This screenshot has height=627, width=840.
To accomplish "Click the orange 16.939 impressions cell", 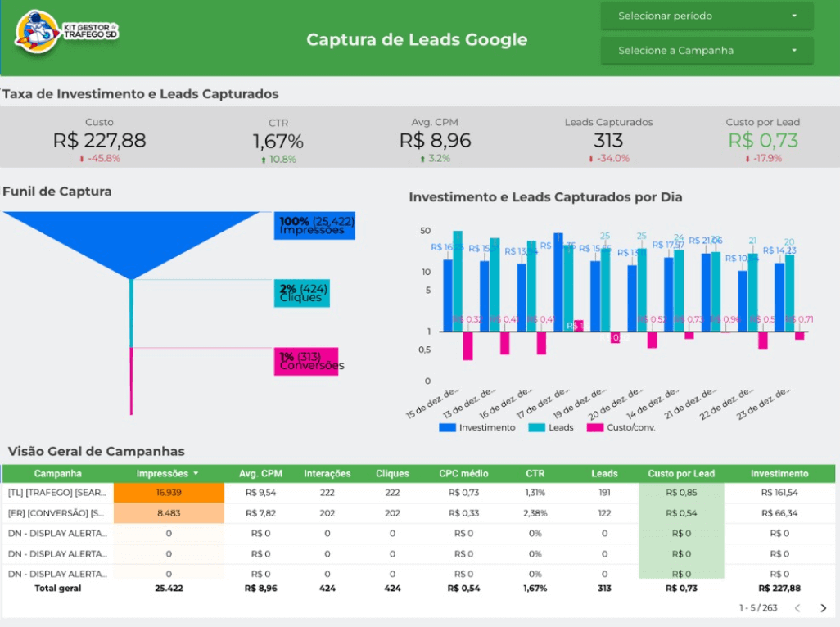I will (169, 493).
